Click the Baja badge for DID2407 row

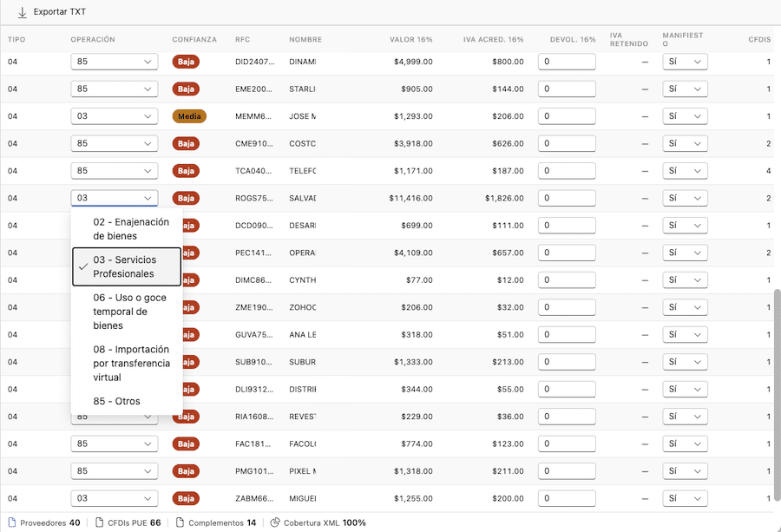click(x=186, y=62)
